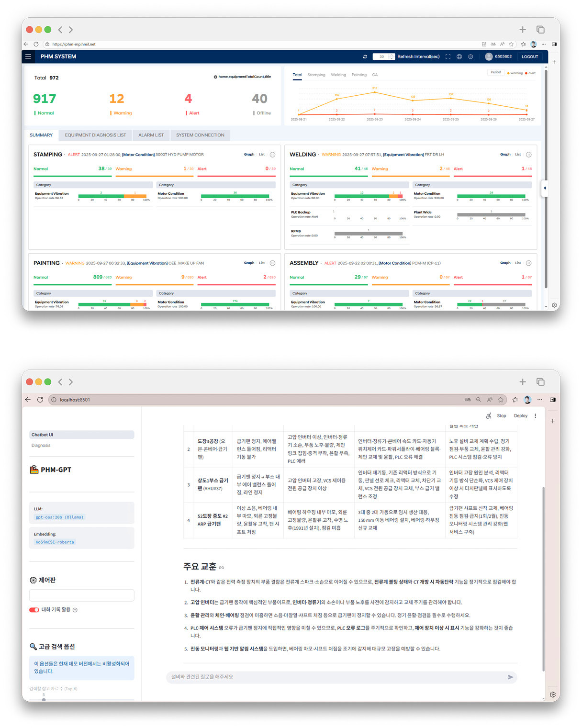
Task: Toggle the Period button above the chart
Action: coord(496,72)
